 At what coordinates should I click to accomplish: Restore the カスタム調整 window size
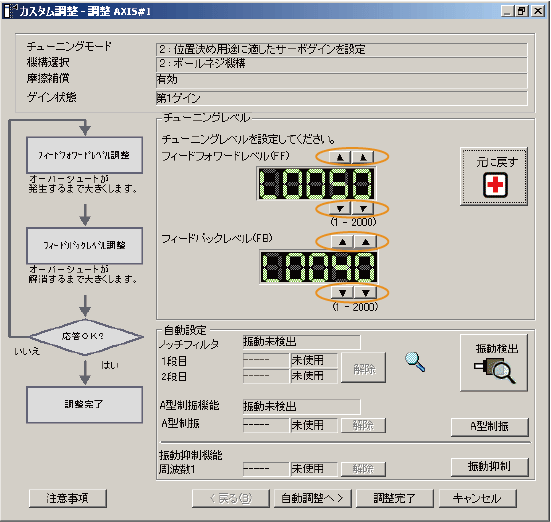tap(523, 11)
